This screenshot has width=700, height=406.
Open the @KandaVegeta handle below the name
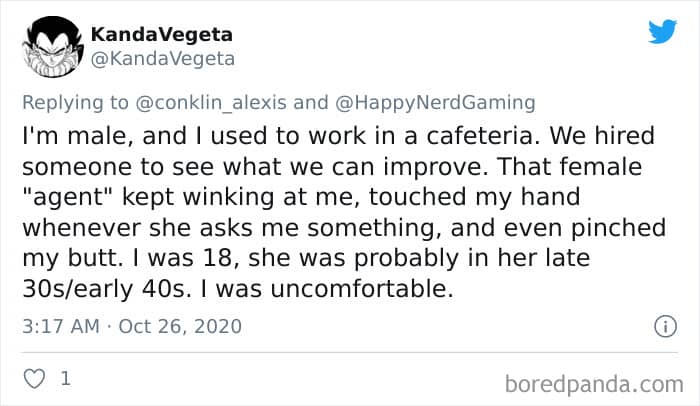pyautogui.click(x=163, y=58)
